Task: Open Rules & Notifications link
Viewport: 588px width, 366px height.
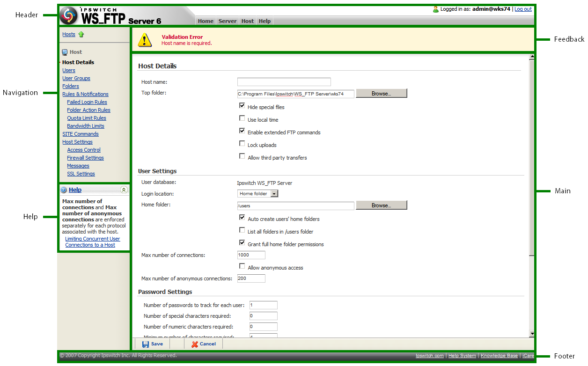Action: coord(85,94)
